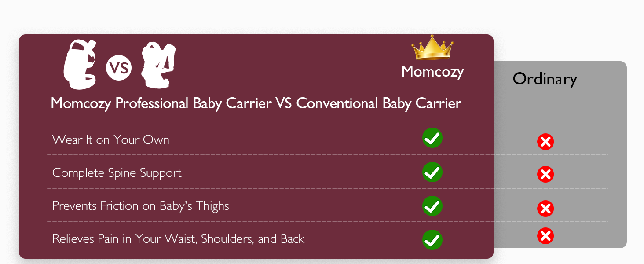Click green checkmark for Prevents Friction row
The image size is (644, 264).
[x=432, y=206]
